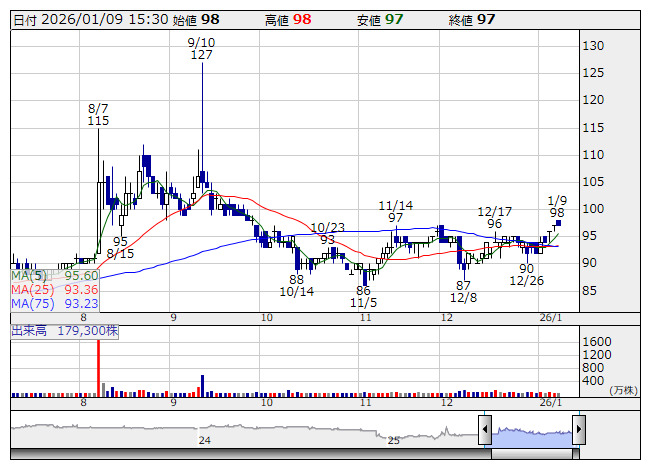
Task: Click the 25 year marker in the overview
Action: (x=394, y=440)
